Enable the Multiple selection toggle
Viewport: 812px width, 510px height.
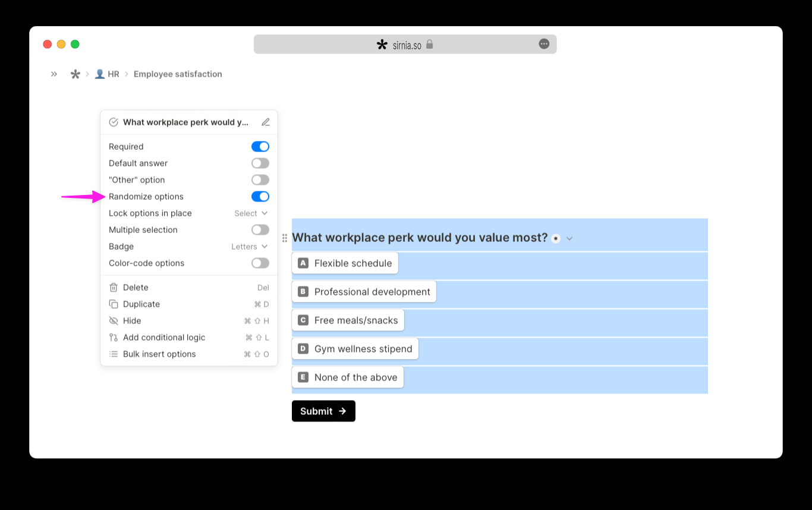pos(260,230)
